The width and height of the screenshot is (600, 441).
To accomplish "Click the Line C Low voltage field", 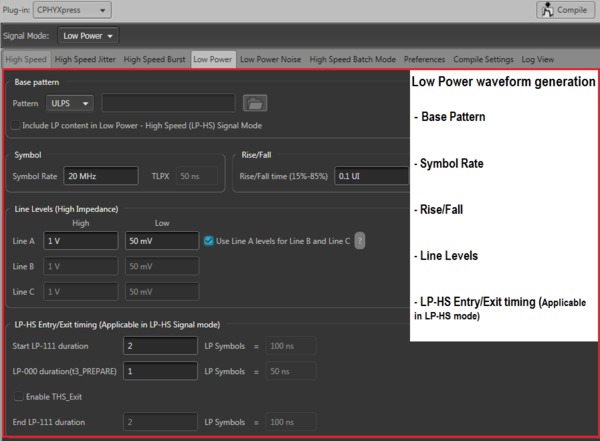I will coord(162,292).
